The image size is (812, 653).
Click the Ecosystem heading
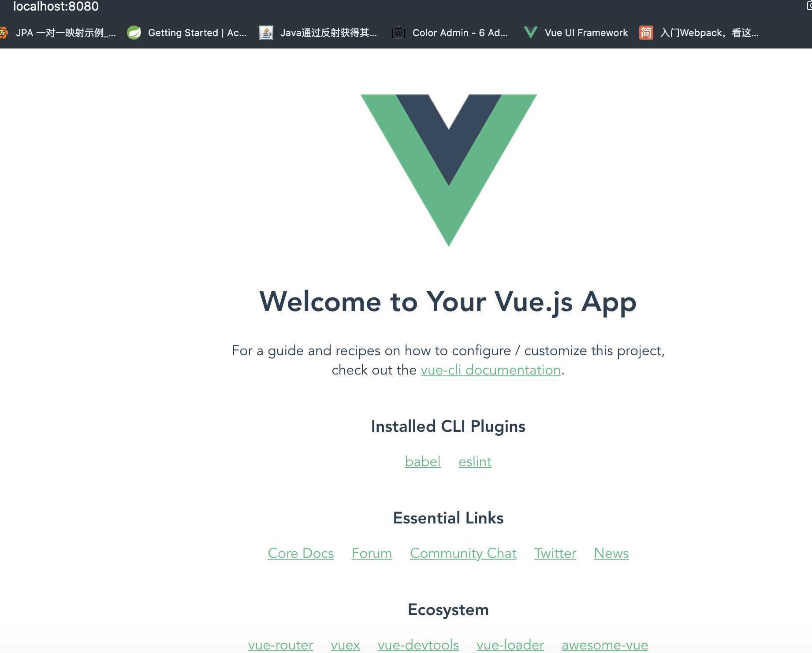(448, 610)
